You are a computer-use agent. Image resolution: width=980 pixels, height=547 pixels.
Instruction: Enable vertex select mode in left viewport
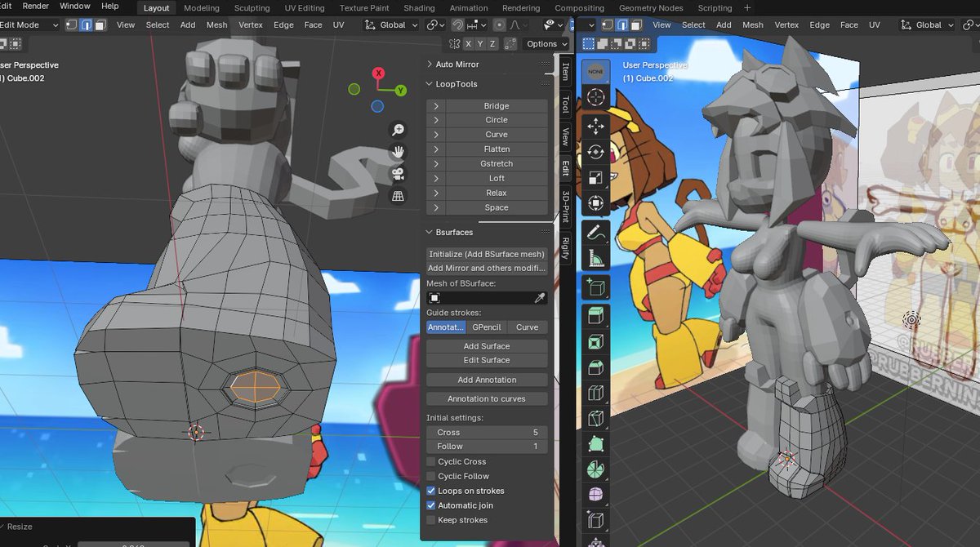point(71,25)
